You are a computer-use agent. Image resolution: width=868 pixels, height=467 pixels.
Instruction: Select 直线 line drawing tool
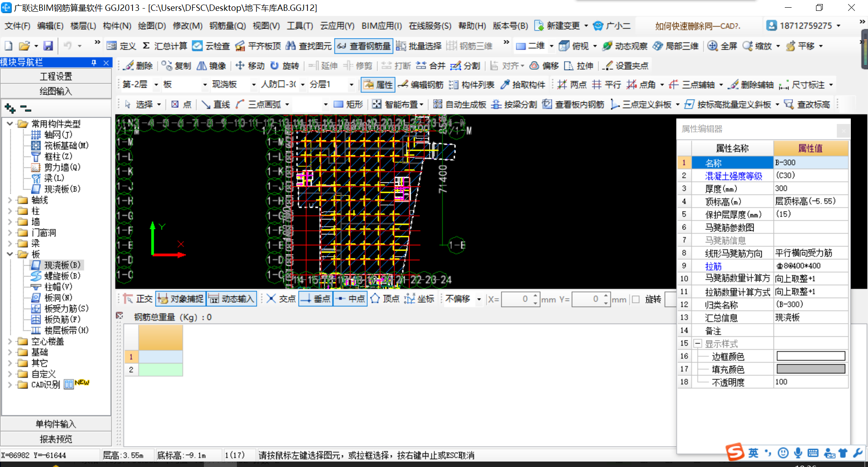pyautogui.click(x=216, y=105)
